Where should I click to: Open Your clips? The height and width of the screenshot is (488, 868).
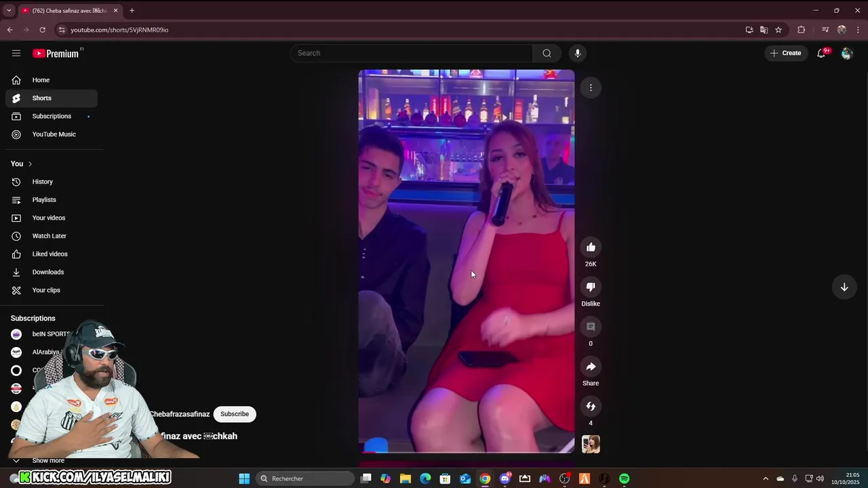pyautogui.click(x=52, y=290)
